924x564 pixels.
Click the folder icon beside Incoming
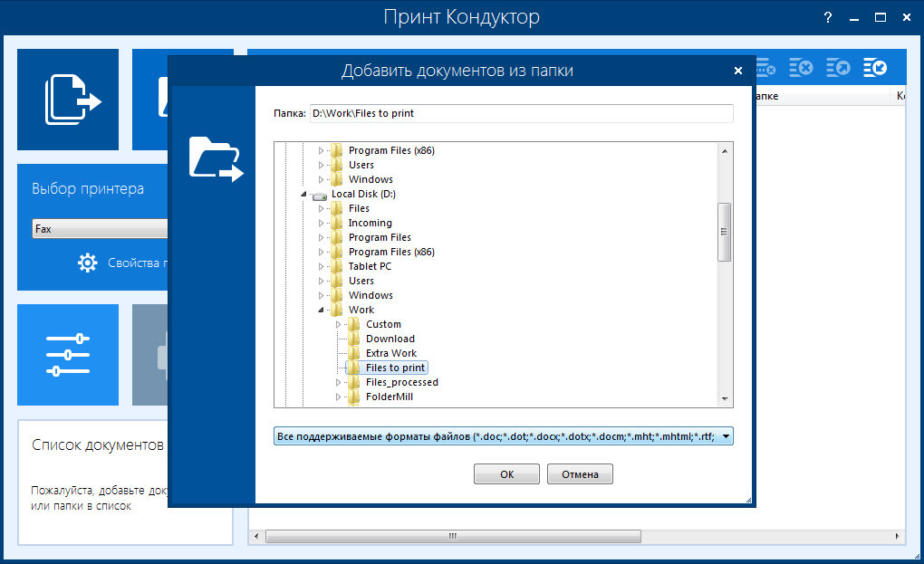tap(337, 223)
